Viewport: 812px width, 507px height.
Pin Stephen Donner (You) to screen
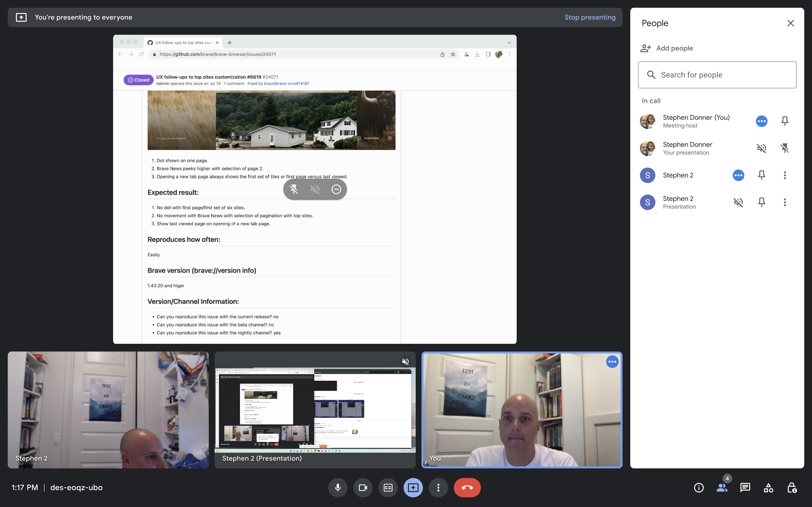pyautogui.click(x=784, y=121)
